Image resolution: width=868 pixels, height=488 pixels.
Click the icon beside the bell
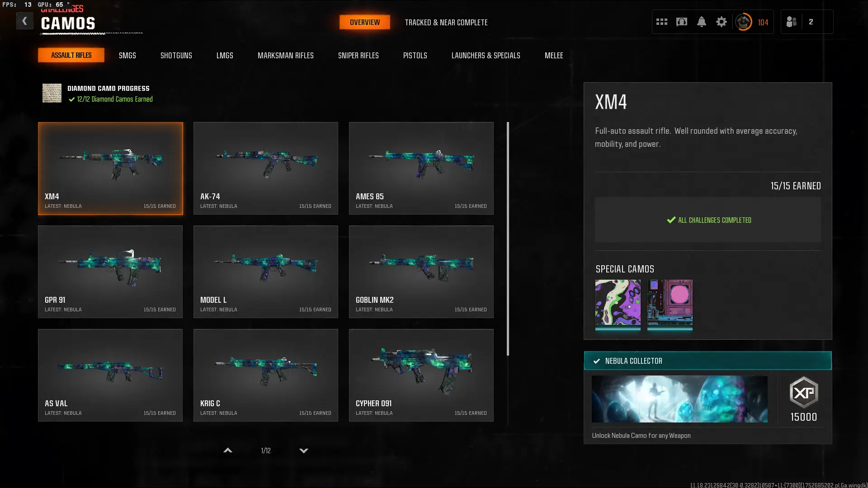point(681,22)
